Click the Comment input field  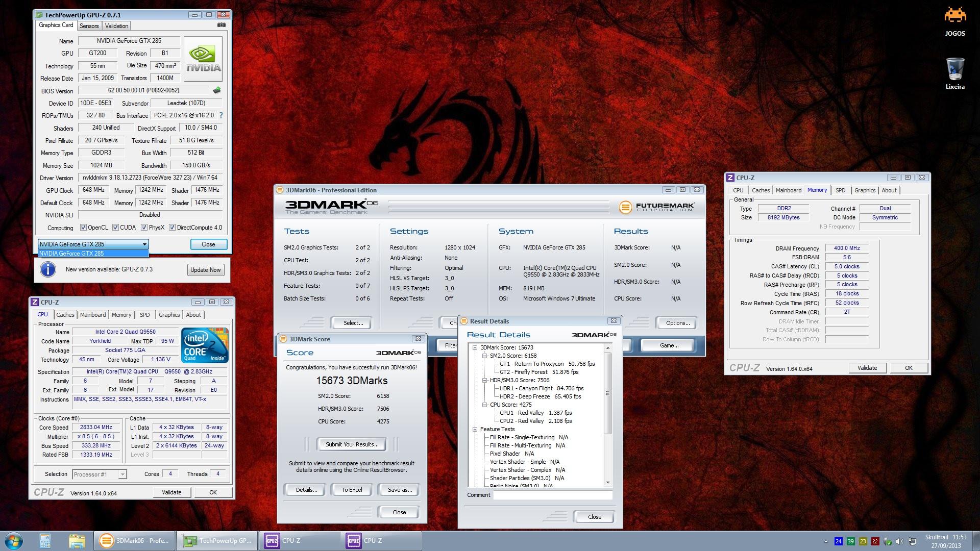click(553, 495)
